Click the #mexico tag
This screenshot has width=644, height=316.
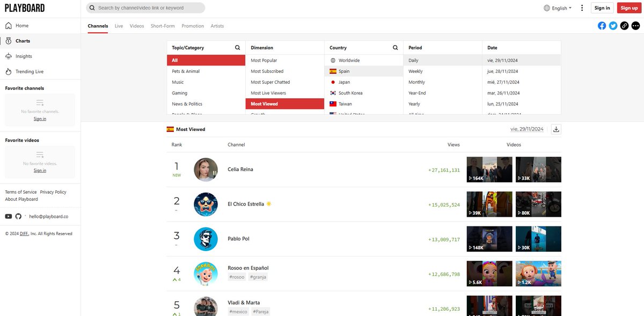[x=237, y=312]
